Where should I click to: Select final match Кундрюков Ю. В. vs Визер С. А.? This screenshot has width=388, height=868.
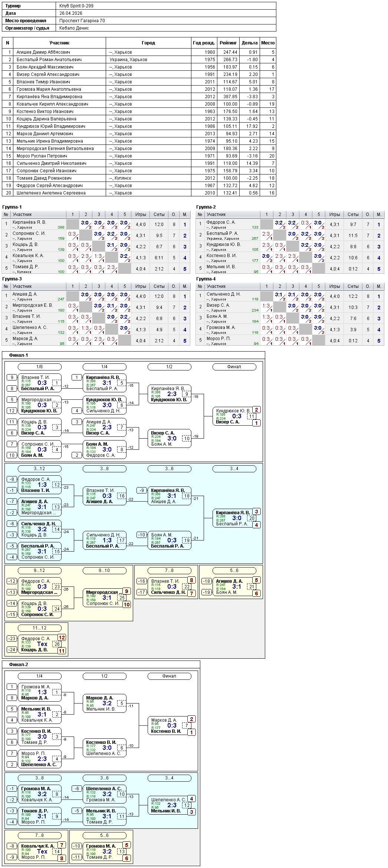tap(234, 416)
